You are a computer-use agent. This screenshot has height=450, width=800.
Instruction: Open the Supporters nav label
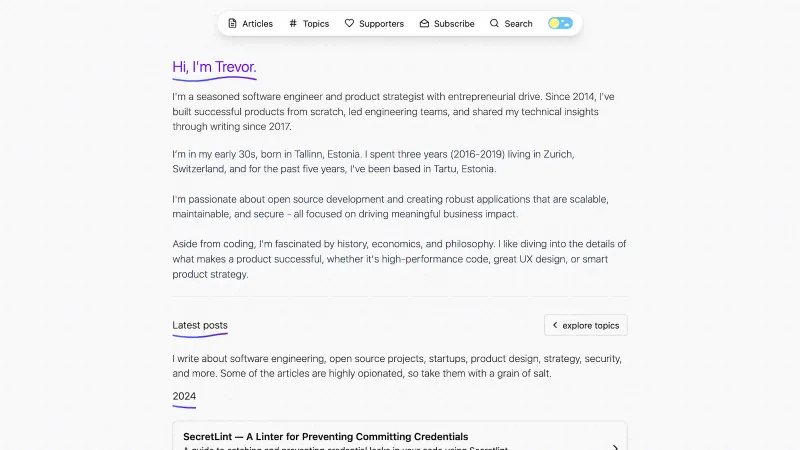point(381,23)
